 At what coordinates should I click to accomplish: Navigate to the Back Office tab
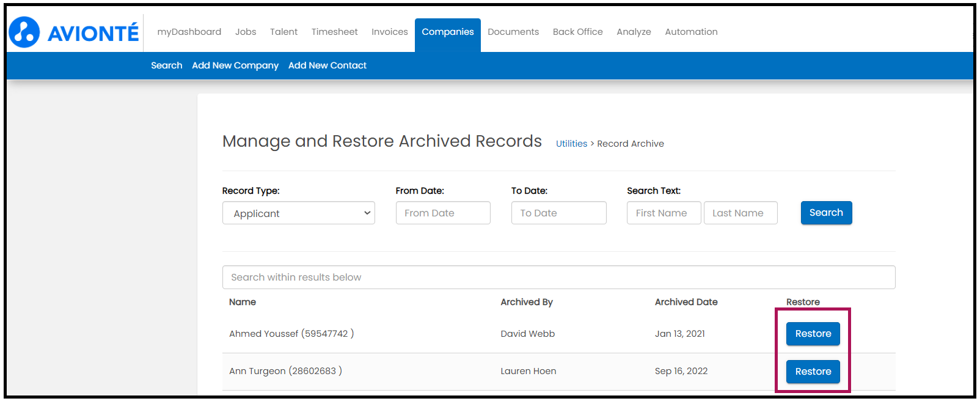tap(577, 32)
